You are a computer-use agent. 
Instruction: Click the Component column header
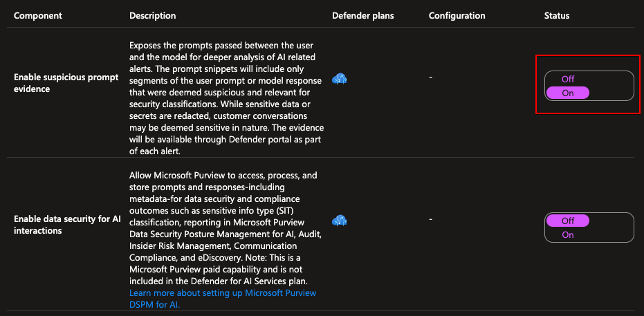coord(38,16)
